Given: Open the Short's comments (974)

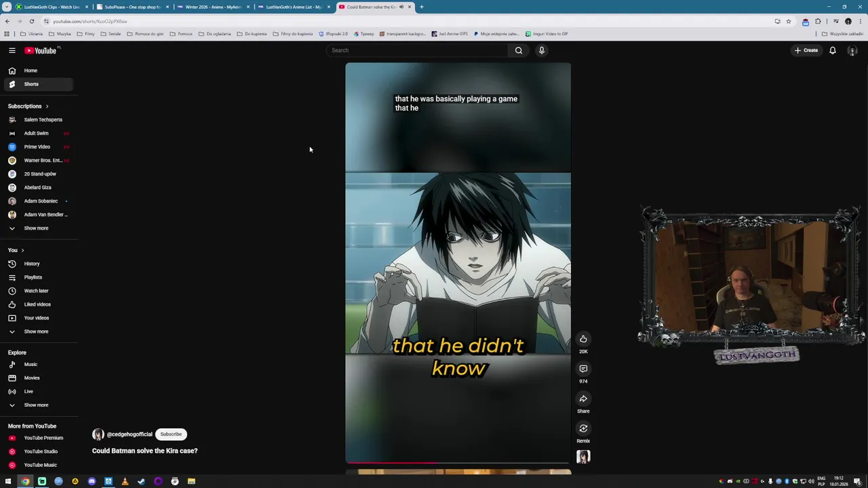Looking at the screenshot, I should click(x=583, y=369).
